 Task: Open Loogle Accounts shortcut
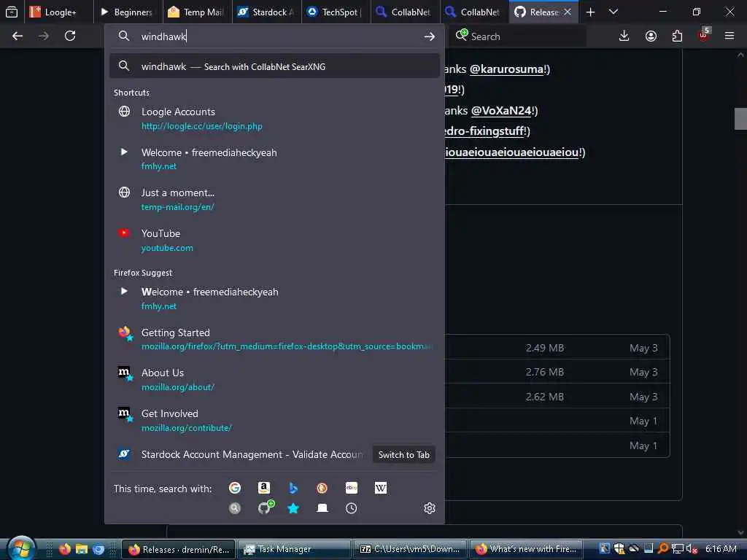275,119
